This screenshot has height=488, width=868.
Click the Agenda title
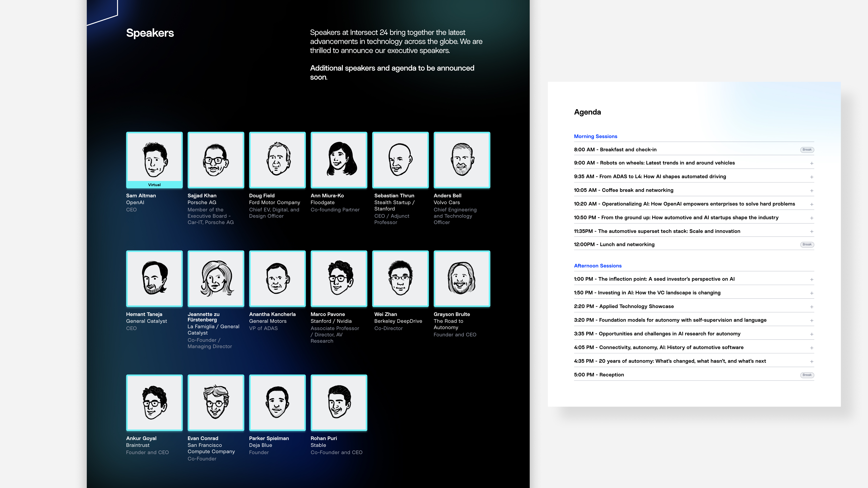point(587,112)
